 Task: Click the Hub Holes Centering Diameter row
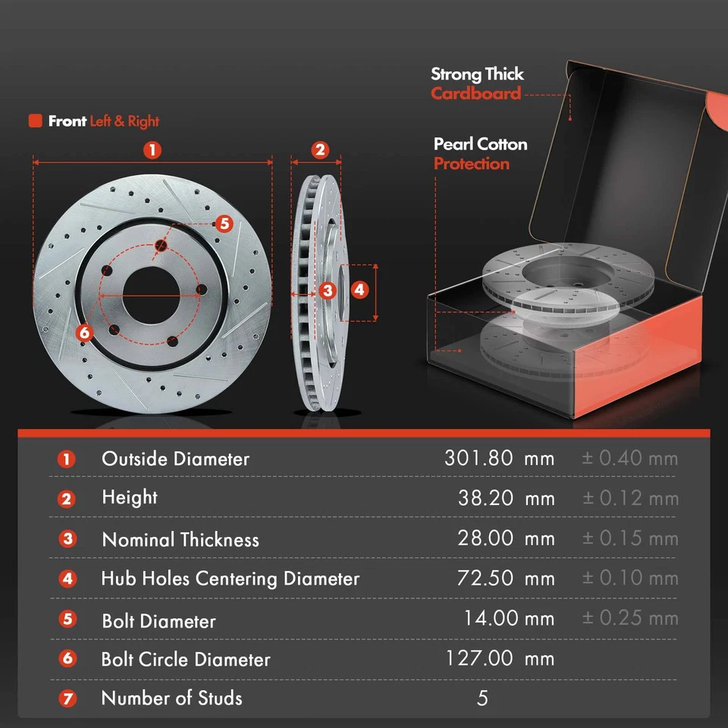click(230, 579)
